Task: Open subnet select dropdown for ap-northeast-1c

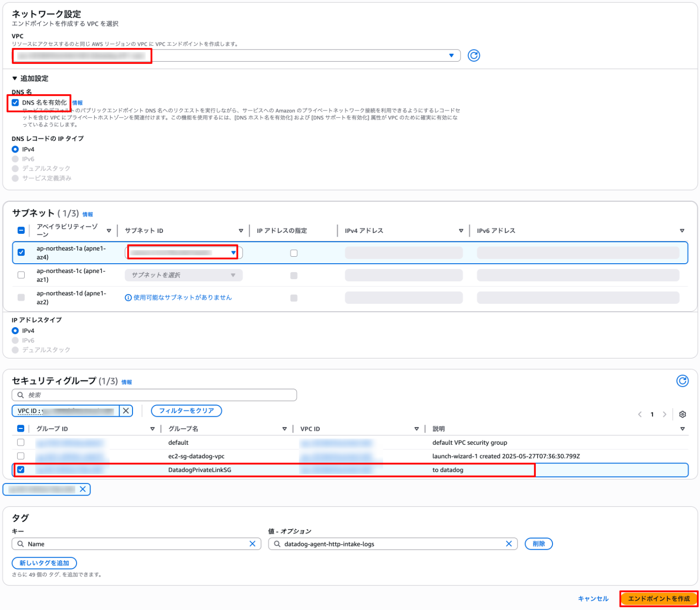Action: tap(183, 275)
